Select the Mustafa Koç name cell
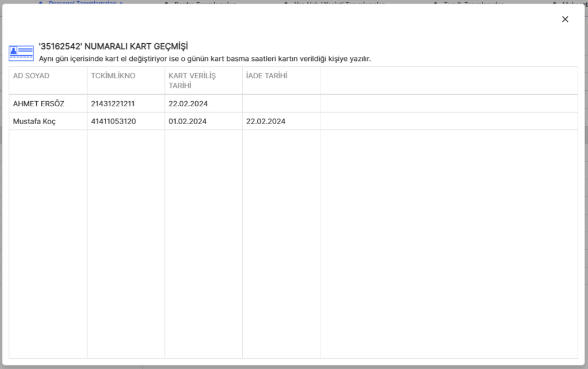 pyautogui.click(x=34, y=121)
